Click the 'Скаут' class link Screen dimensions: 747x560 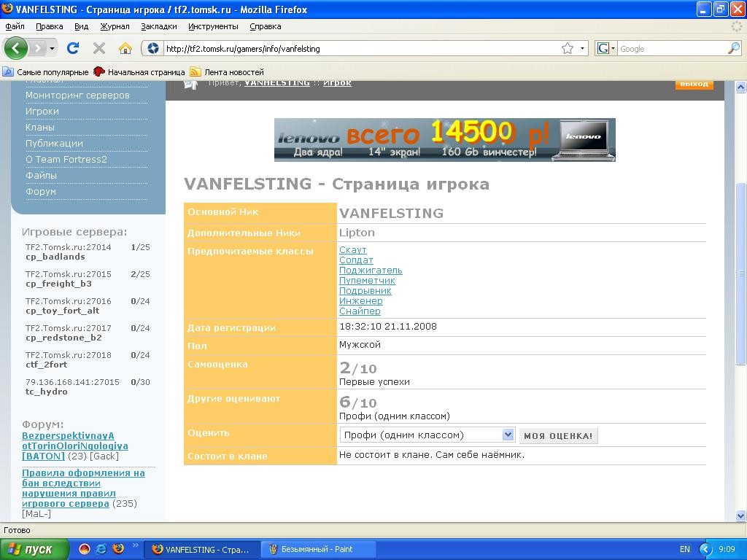point(352,250)
